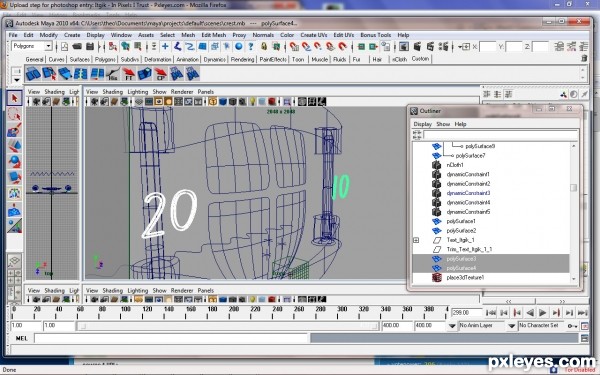Click the lock icon in the status line
Screen dimensions: 600x375
coord(264,47)
